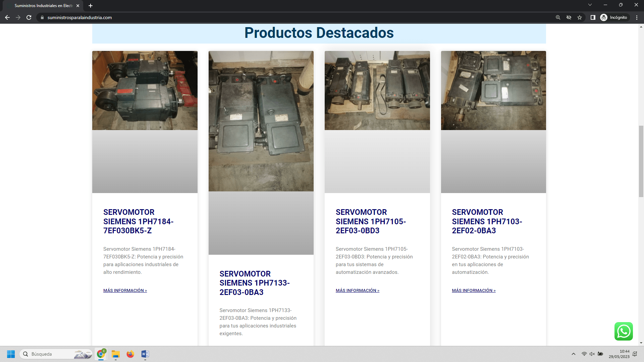The width and height of the screenshot is (644, 362).
Task: Open image of 1PH7184 servomotor
Action: point(145,90)
